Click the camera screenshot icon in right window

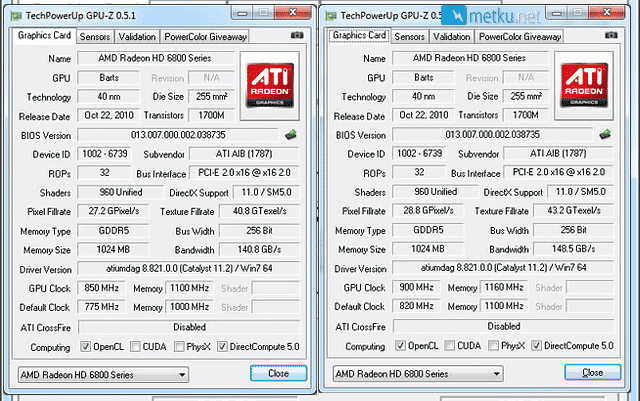pyautogui.click(x=611, y=36)
